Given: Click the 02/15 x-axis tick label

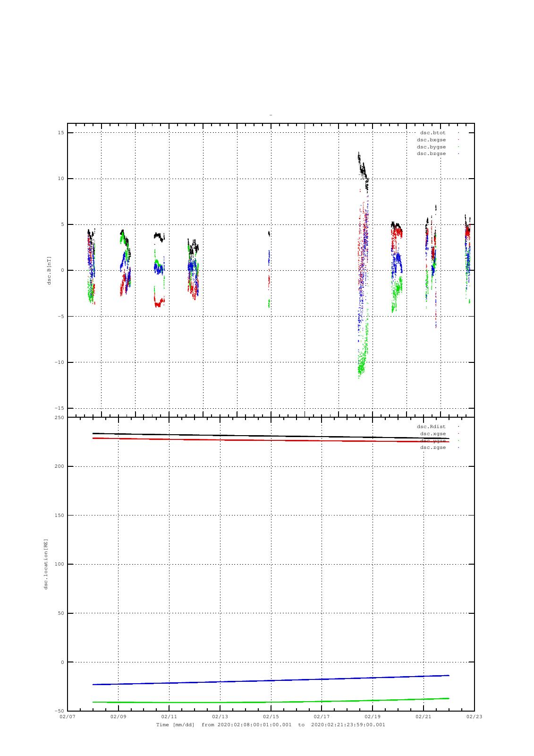Looking at the screenshot, I should tap(271, 717).
